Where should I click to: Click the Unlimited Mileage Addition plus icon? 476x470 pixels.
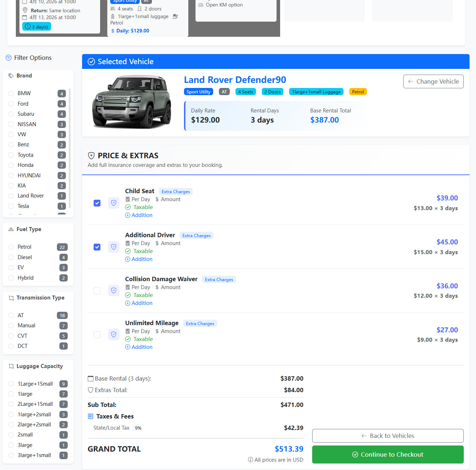128,347
